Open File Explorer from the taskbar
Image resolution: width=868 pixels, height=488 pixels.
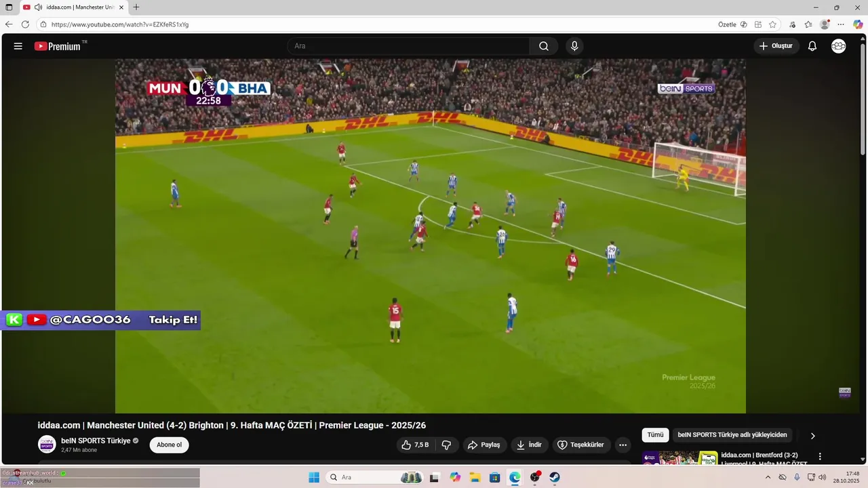tap(475, 477)
